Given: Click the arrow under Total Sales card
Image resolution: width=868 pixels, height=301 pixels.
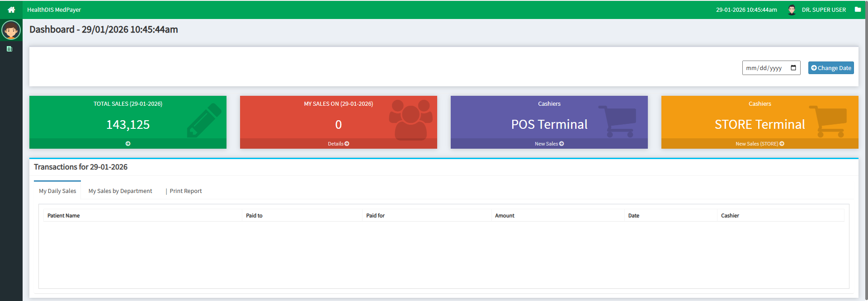Looking at the screenshot, I should pos(128,144).
